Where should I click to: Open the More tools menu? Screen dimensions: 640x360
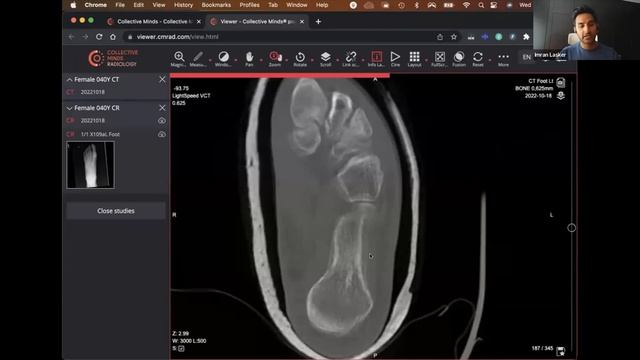[503, 58]
